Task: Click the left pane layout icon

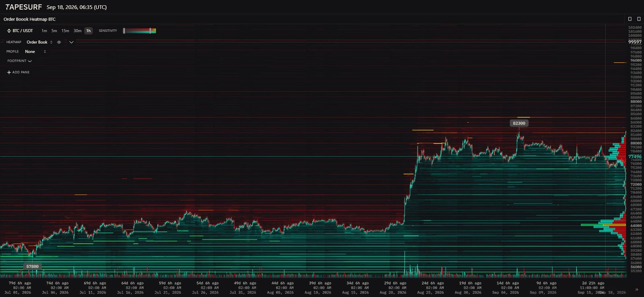Action: (x=630, y=19)
